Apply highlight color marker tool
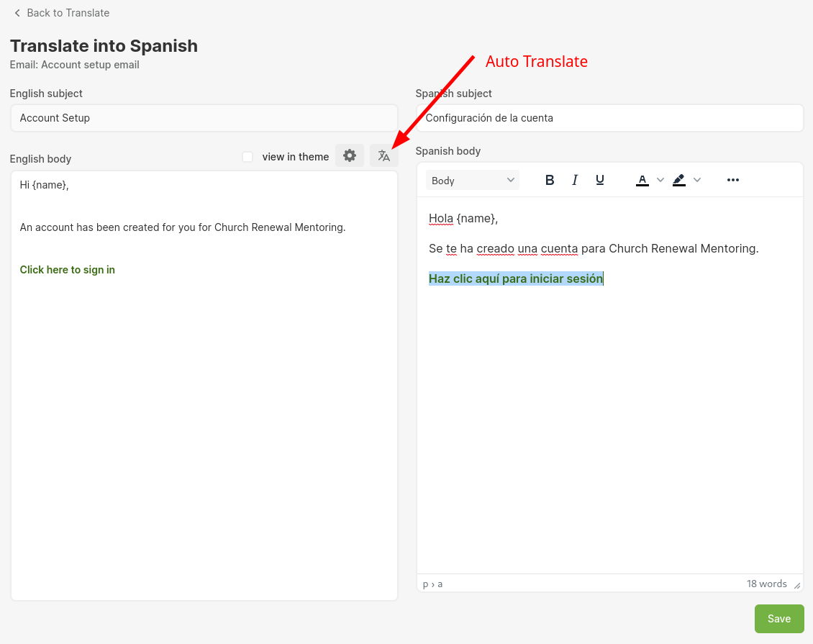 pyautogui.click(x=679, y=180)
